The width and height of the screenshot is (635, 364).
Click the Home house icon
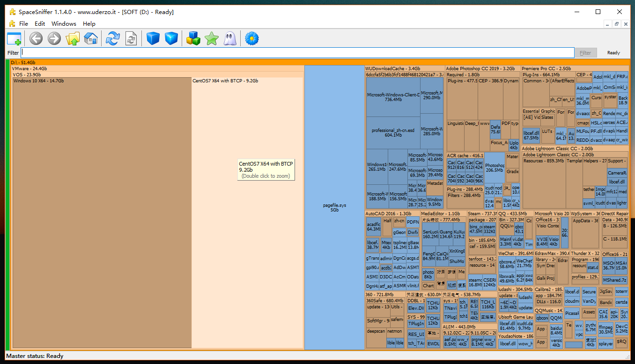point(91,38)
